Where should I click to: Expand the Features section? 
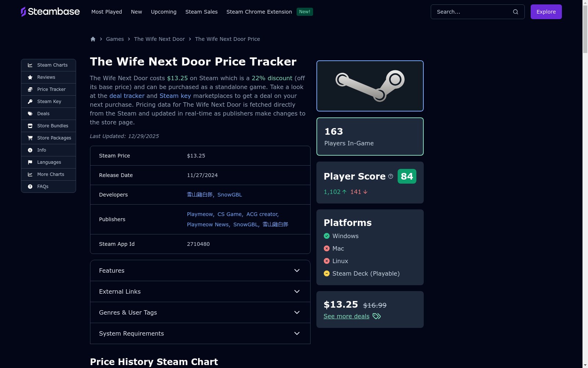(x=200, y=270)
